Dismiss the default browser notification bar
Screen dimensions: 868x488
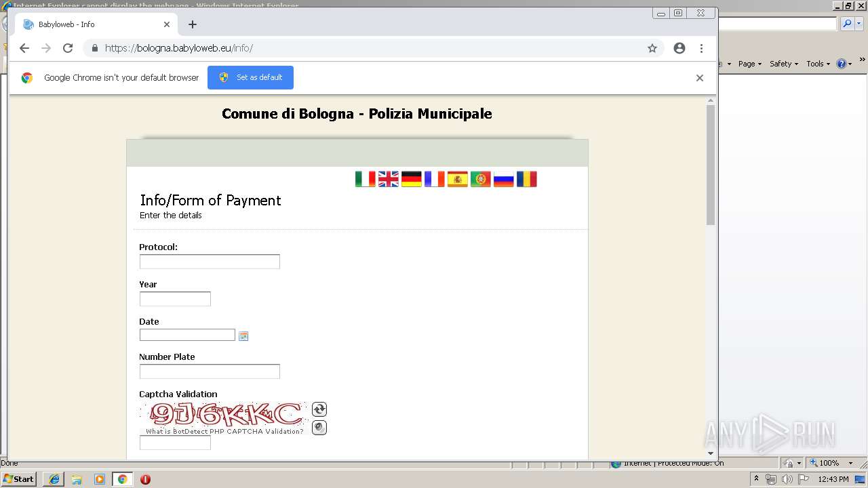[700, 78]
